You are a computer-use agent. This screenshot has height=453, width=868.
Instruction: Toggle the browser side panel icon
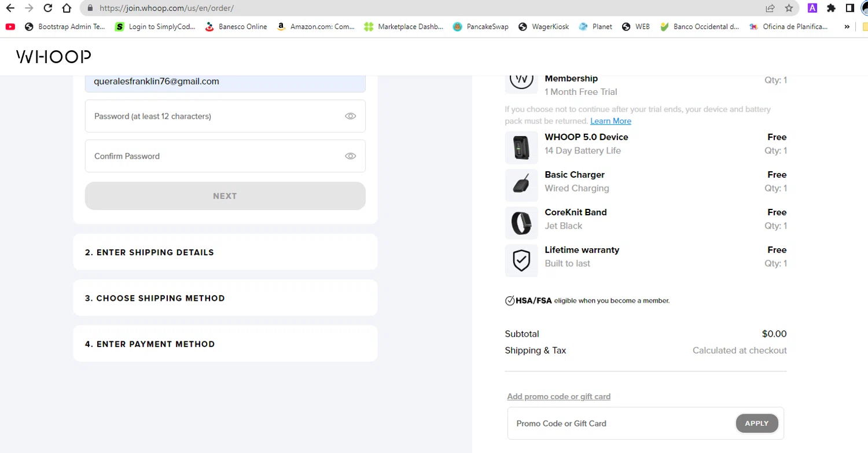tap(849, 8)
